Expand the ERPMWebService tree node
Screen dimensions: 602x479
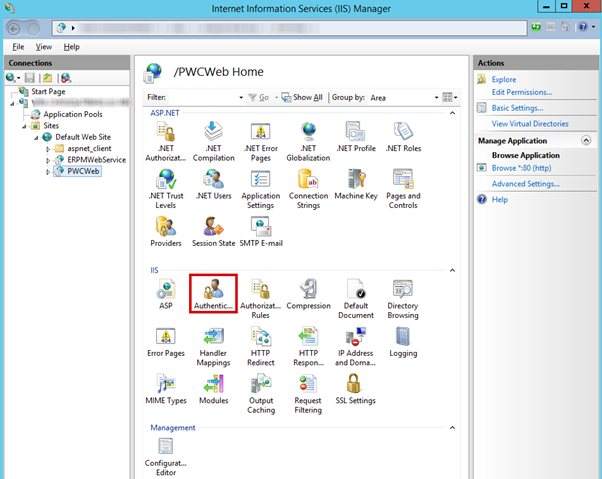point(48,160)
